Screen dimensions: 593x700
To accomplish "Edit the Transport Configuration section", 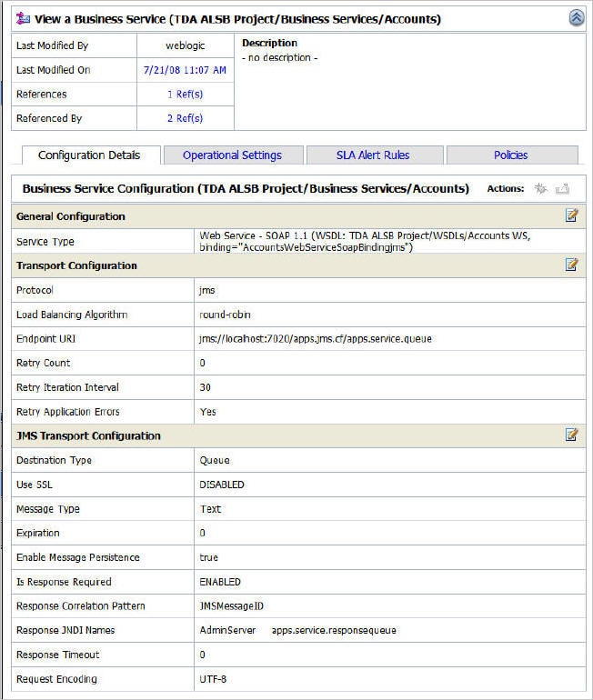I will 571,265.
